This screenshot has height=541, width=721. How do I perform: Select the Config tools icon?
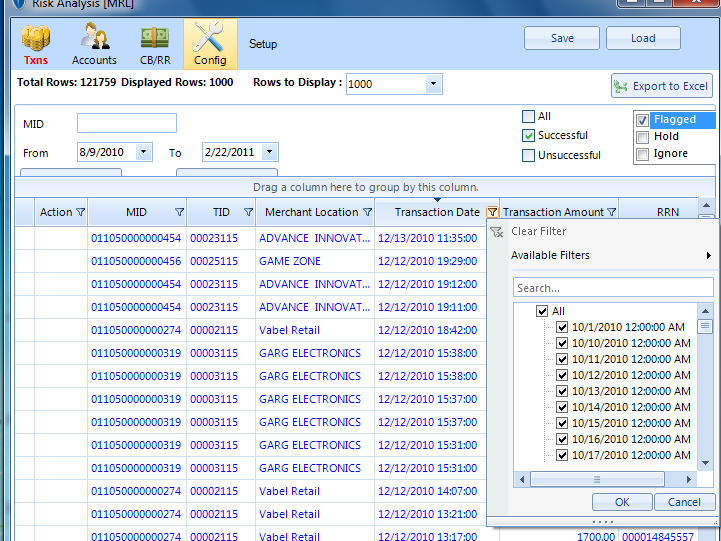point(210,39)
